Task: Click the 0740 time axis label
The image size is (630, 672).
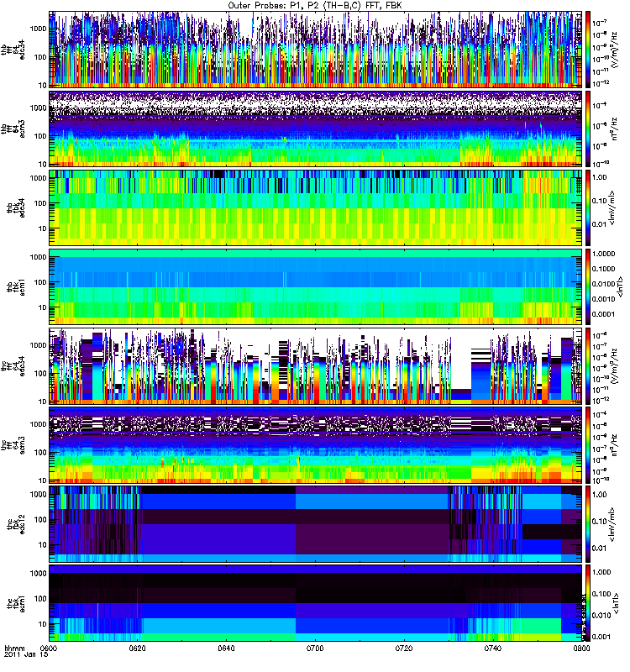Action: (x=493, y=648)
